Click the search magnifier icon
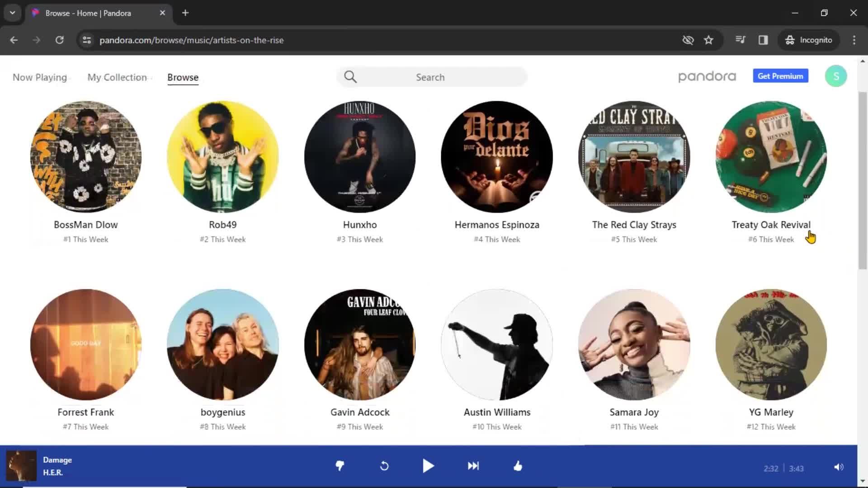 pos(350,76)
